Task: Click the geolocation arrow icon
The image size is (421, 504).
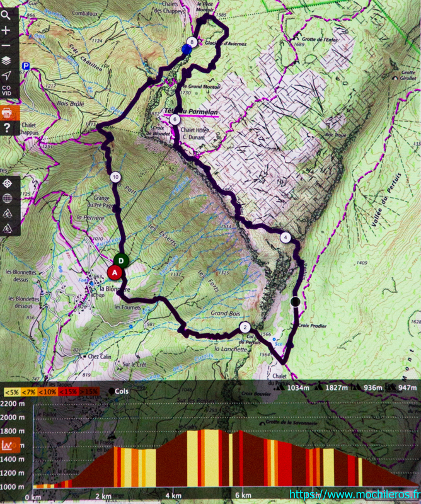Action: coord(6,75)
